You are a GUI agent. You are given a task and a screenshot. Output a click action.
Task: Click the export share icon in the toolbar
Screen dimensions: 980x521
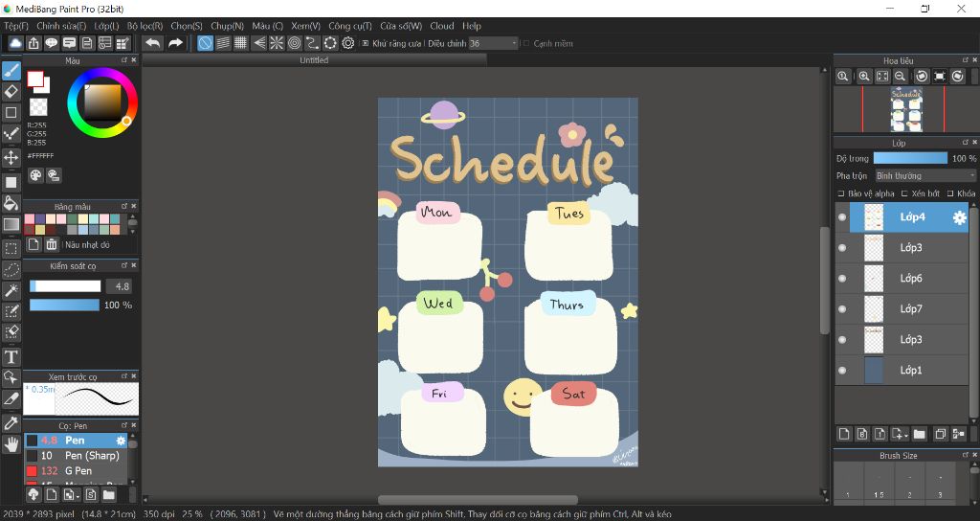[33, 42]
